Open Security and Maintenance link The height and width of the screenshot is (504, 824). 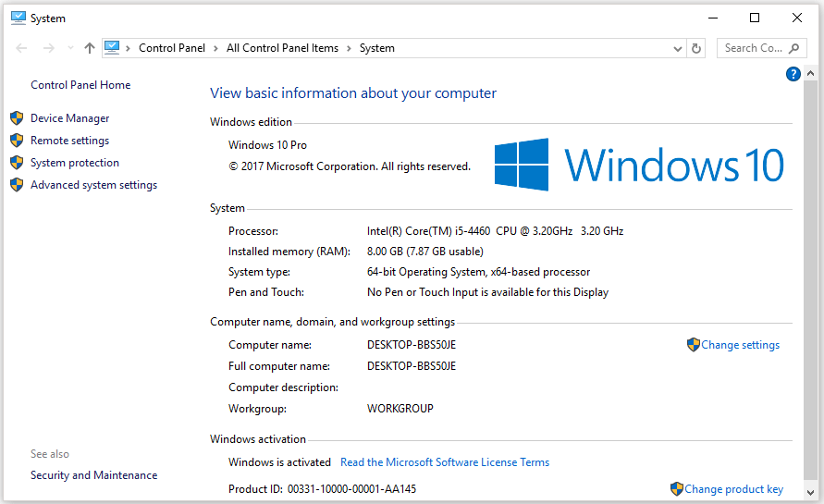tap(93, 475)
